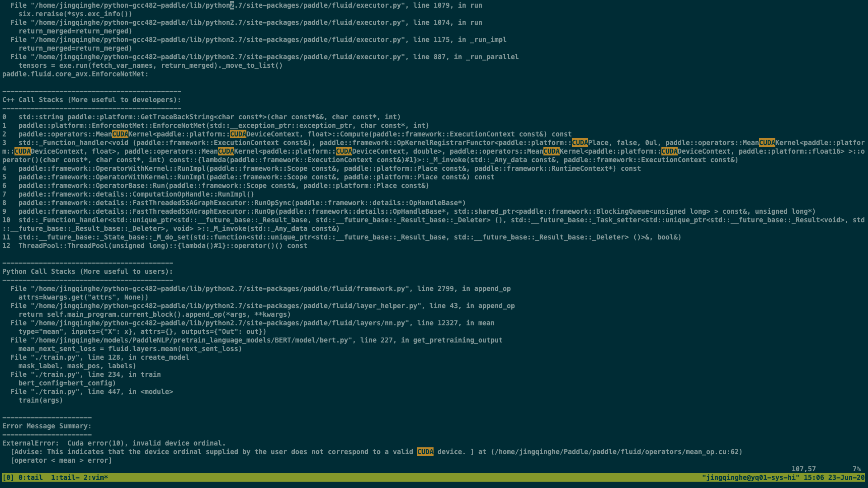Click the tmux session indicator [0]
This screenshot has width=868, height=488.
coord(8,478)
